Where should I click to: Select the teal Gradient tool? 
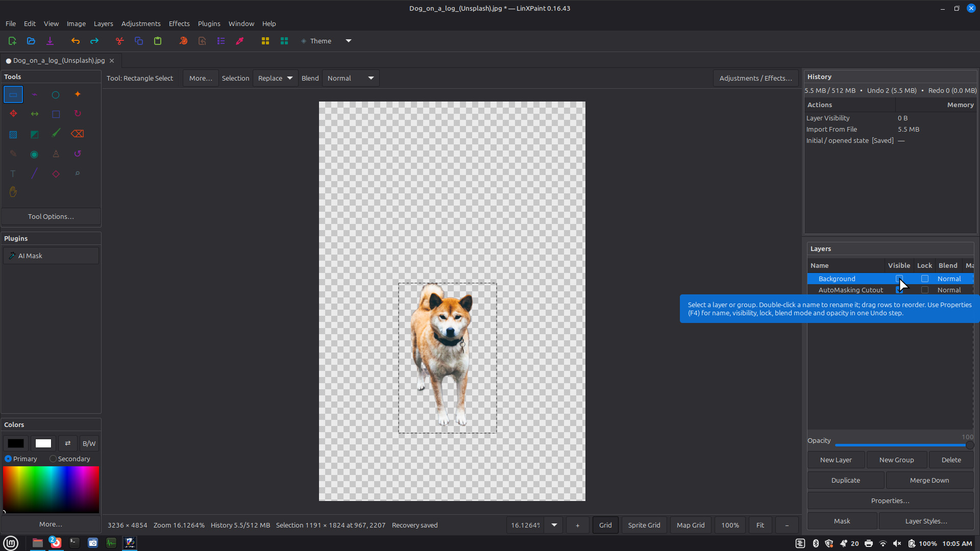[x=35, y=134]
